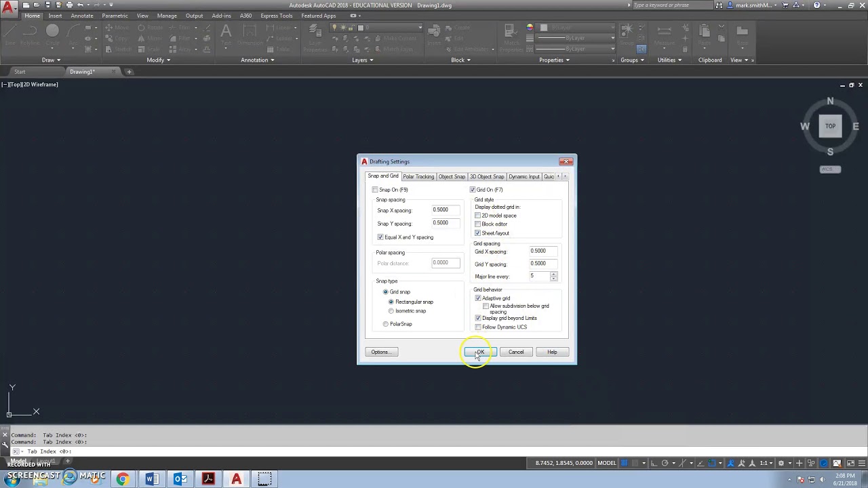The height and width of the screenshot is (488, 868).
Task: Click OK in Drafting Settings dialog
Action: click(x=480, y=352)
